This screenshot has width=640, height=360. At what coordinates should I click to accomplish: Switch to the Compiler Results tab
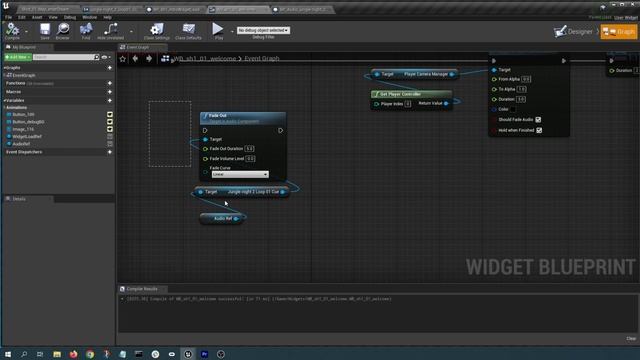(142, 289)
